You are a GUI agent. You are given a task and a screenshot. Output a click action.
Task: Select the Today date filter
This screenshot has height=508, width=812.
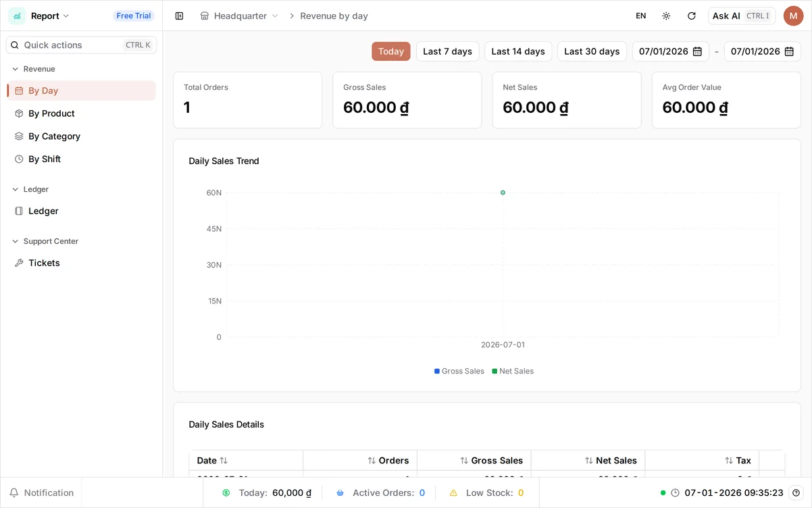pyautogui.click(x=391, y=51)
